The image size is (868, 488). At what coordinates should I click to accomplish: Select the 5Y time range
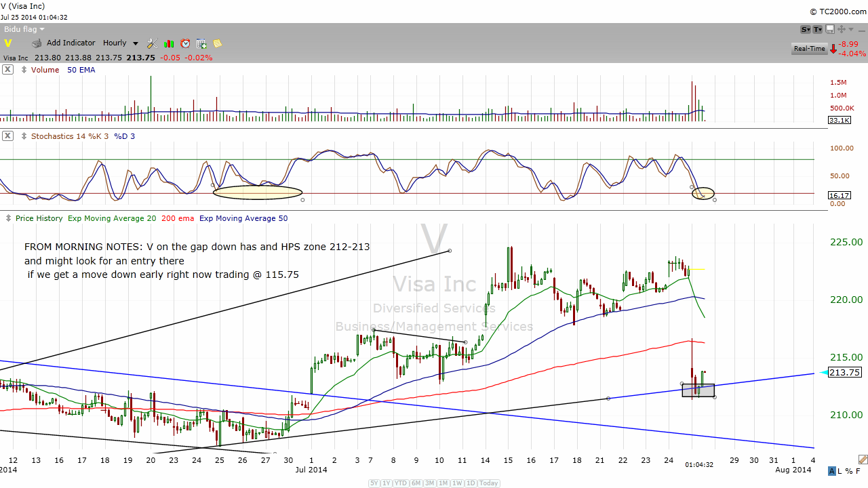374,483
